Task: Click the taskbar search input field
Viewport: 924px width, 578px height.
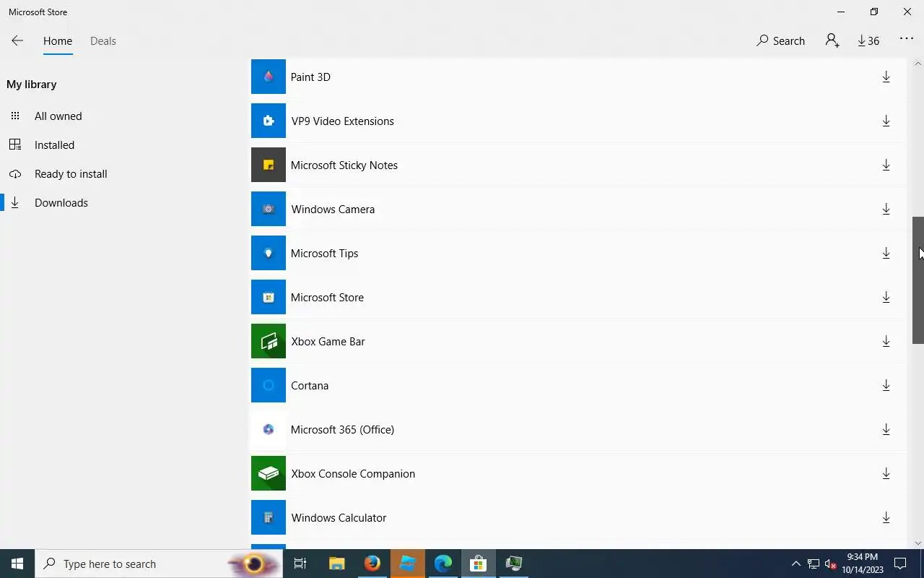Action: point(159,564)
